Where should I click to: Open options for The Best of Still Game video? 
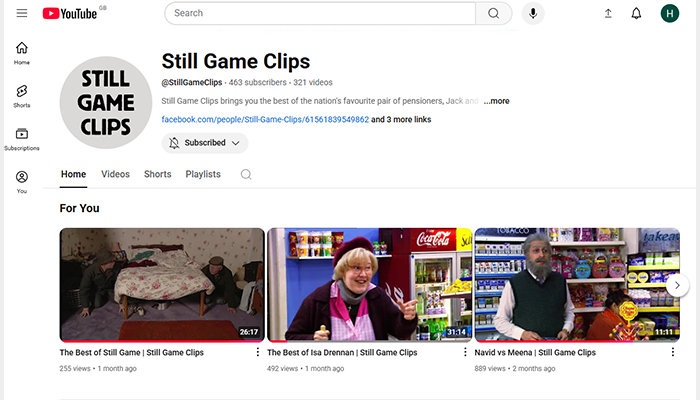[x=258, y=352]
